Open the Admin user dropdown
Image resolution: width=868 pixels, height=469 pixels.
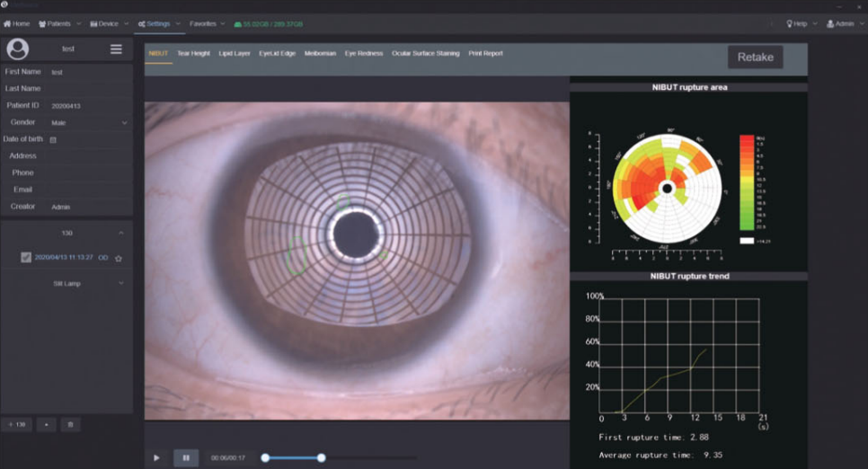coord(842,23)
